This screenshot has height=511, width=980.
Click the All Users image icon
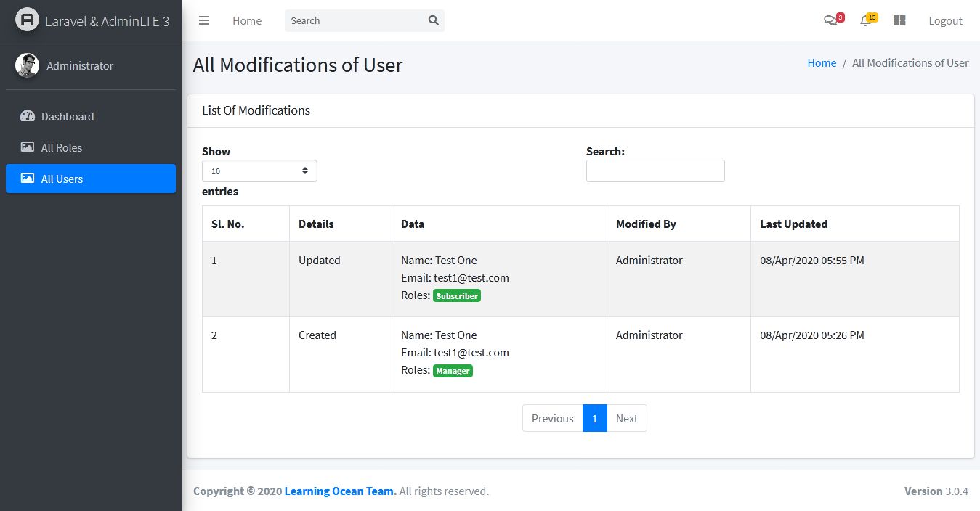[28, 179]
